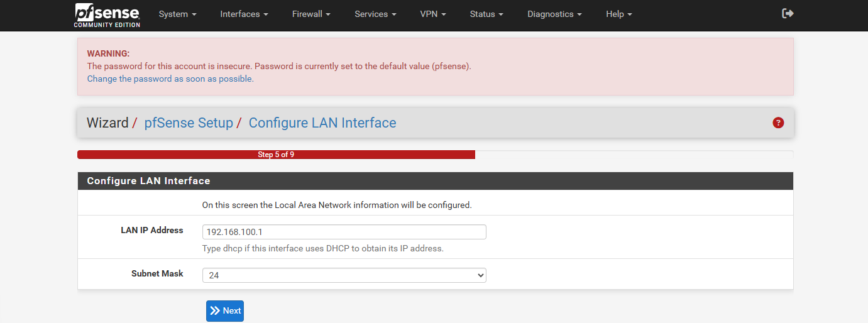Click the 'WARNING:' heading text
The width and height of the screenshot is (868, 323).
(108, 53)
